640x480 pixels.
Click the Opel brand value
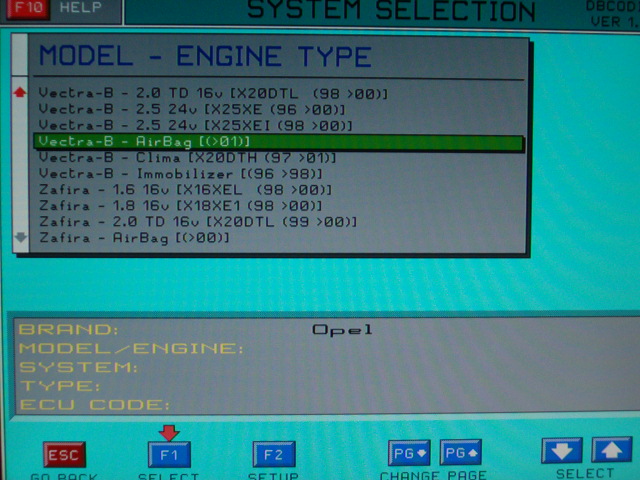pyautogui.click(x=342, y=330)
